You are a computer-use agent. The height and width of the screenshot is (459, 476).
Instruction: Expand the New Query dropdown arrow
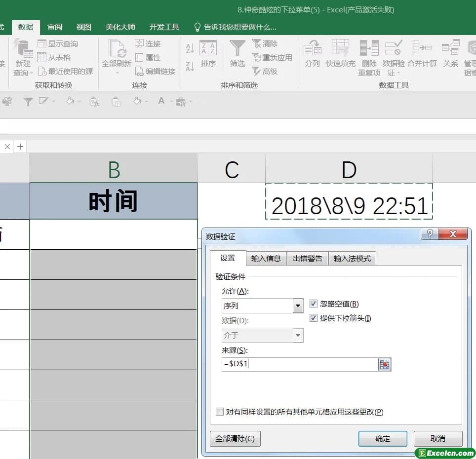[32, 73]
